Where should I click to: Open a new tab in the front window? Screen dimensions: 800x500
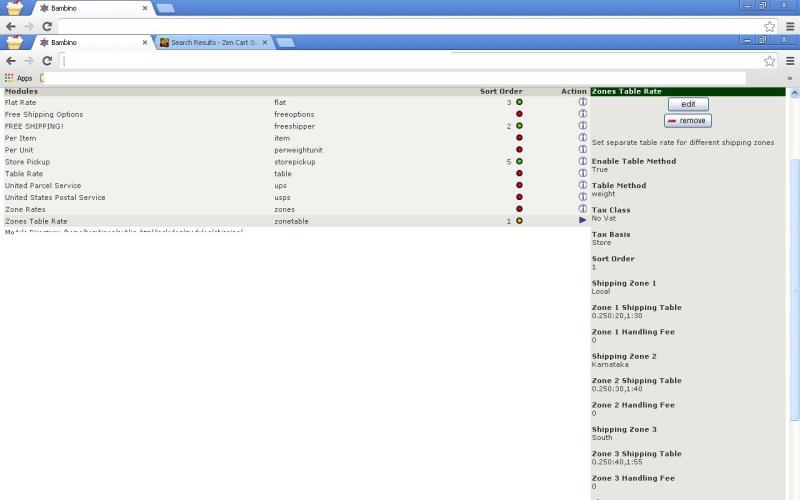click(285, 43)
